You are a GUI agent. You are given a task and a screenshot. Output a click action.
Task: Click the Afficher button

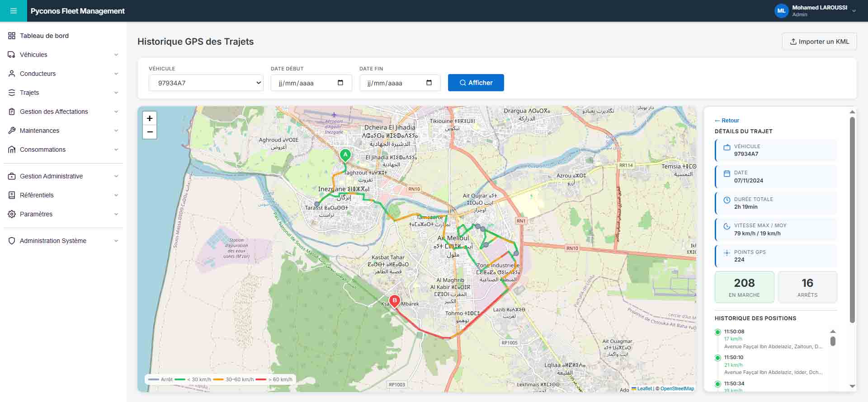tap(476, 83)
